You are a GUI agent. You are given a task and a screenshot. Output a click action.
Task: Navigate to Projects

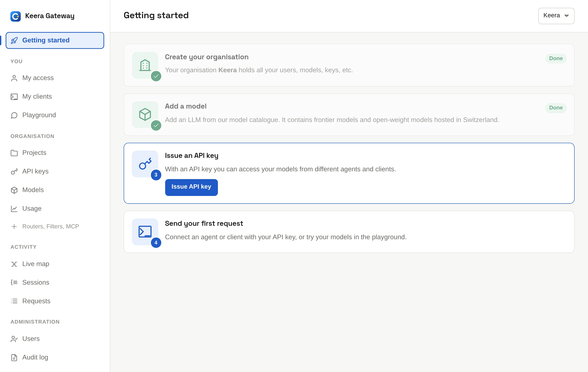tap(55, 153)
